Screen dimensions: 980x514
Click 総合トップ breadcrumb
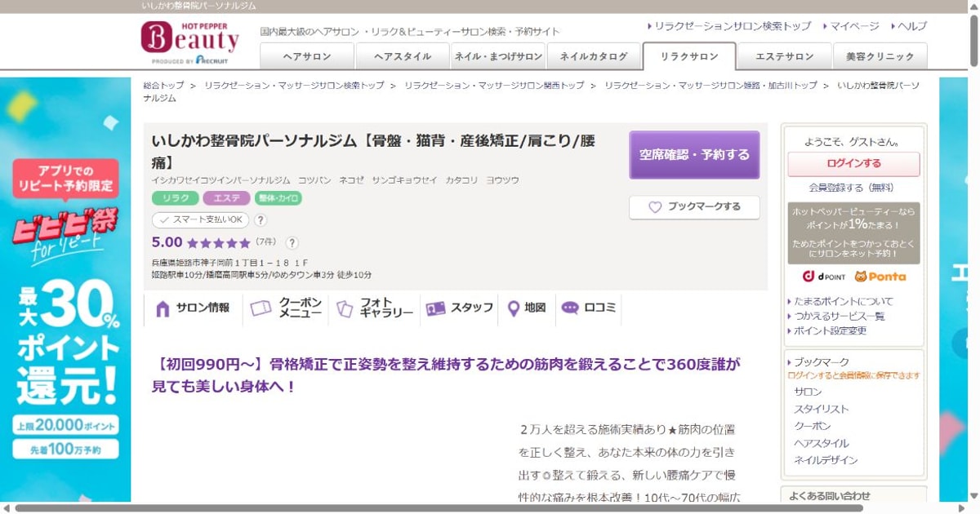coord(163,85)
